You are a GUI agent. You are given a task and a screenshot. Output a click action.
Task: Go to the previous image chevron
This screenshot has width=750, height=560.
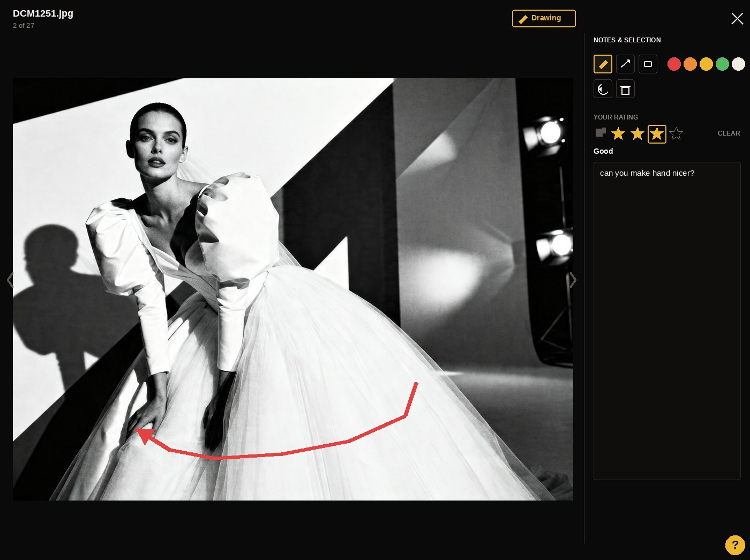[10, 280]
